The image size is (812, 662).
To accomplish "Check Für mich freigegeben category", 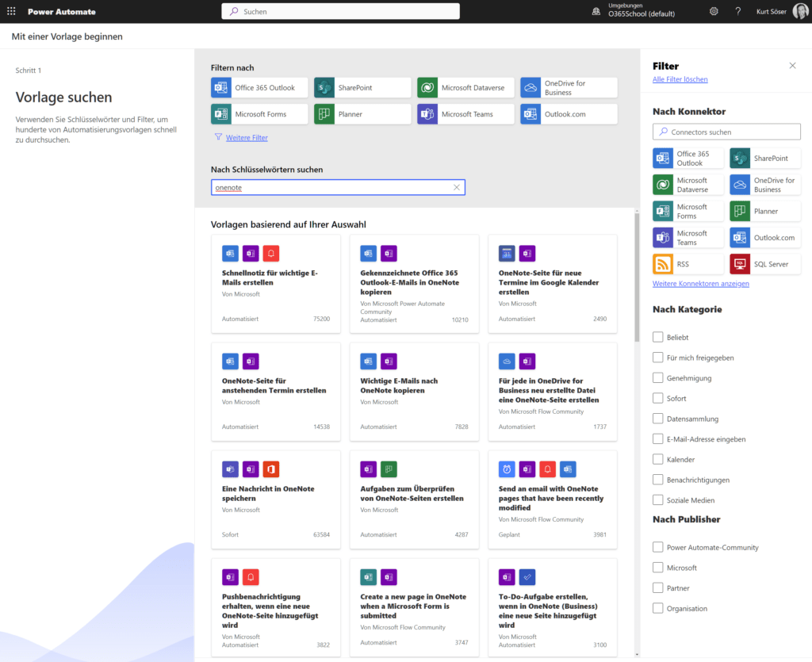I will tap(657, 357).
